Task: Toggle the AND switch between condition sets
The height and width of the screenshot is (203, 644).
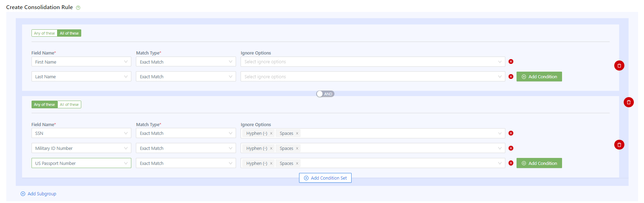Action: 325,94
